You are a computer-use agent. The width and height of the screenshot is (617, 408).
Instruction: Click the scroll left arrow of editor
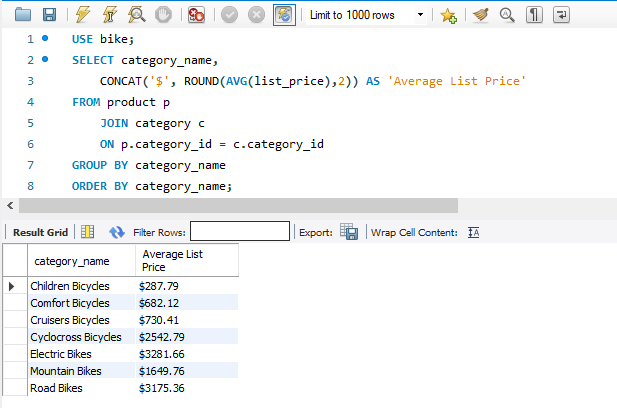coord(10,205)
